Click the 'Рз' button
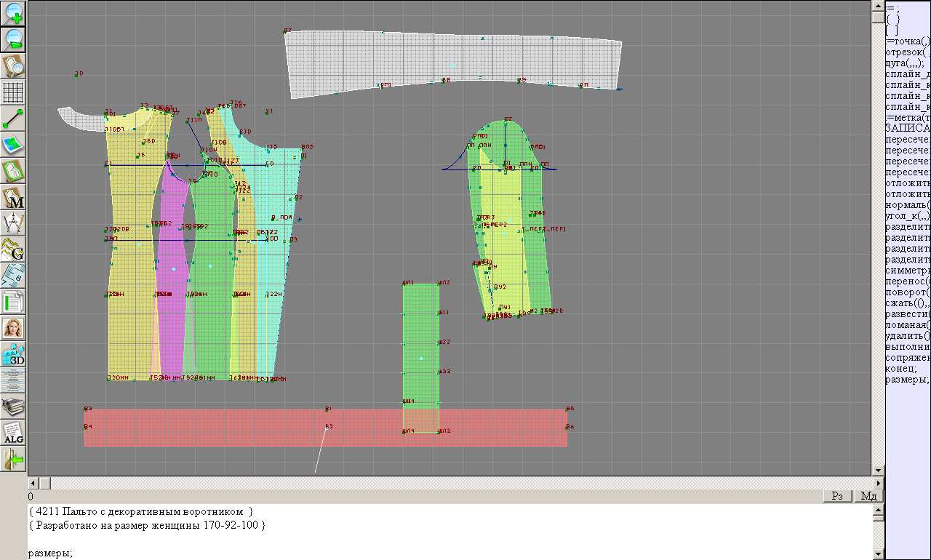 tap(837, 496)
